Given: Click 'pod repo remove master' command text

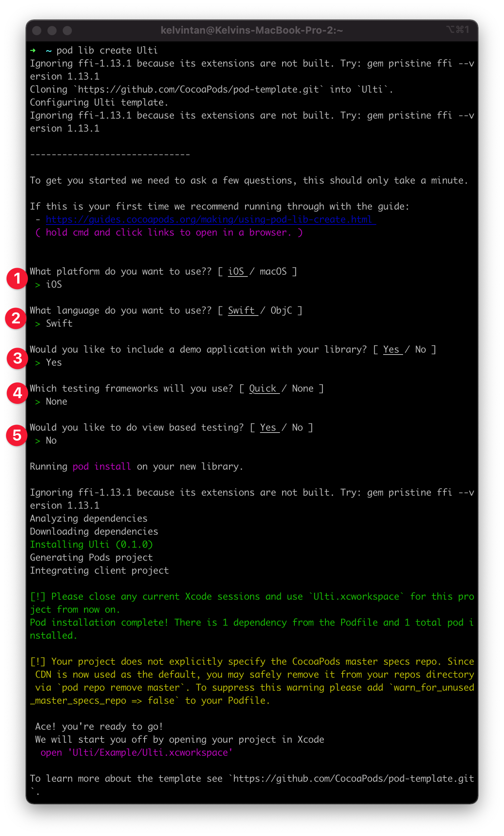Looking at the screenshot, I should coord(121,688).
